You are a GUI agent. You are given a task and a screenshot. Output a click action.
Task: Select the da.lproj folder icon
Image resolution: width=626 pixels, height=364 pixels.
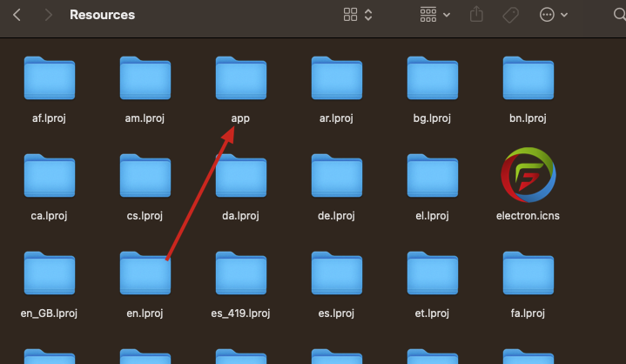(241, 176)
